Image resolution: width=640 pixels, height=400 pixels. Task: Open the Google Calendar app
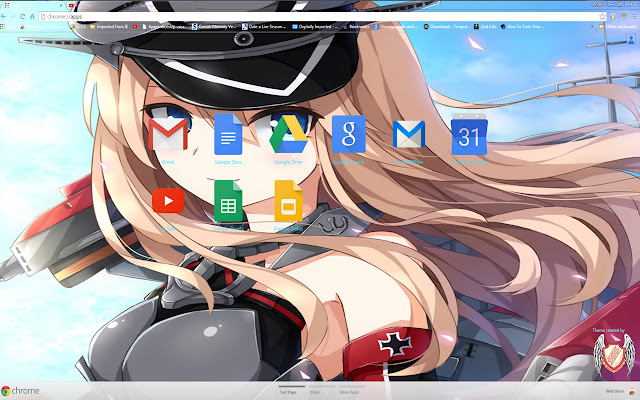(x=469, y=134)
